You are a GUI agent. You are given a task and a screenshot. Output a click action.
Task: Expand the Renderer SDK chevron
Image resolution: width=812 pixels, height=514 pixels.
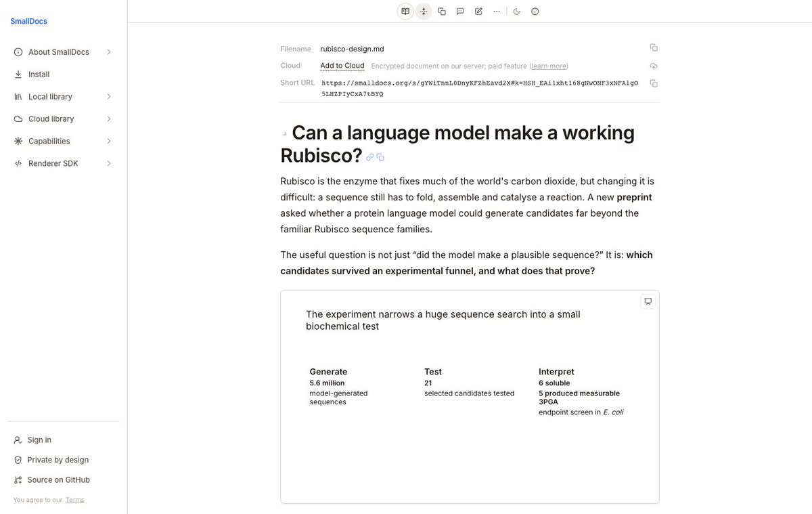coord(109,164)
